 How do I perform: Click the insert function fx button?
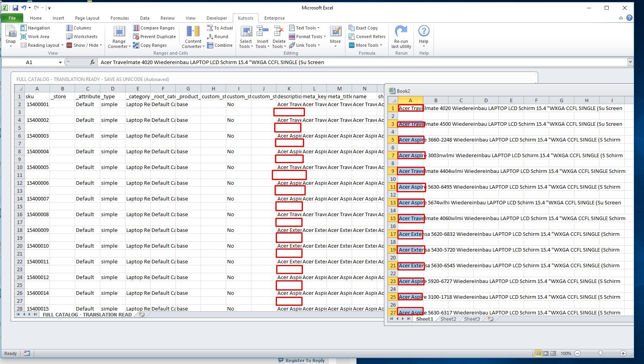92,62
